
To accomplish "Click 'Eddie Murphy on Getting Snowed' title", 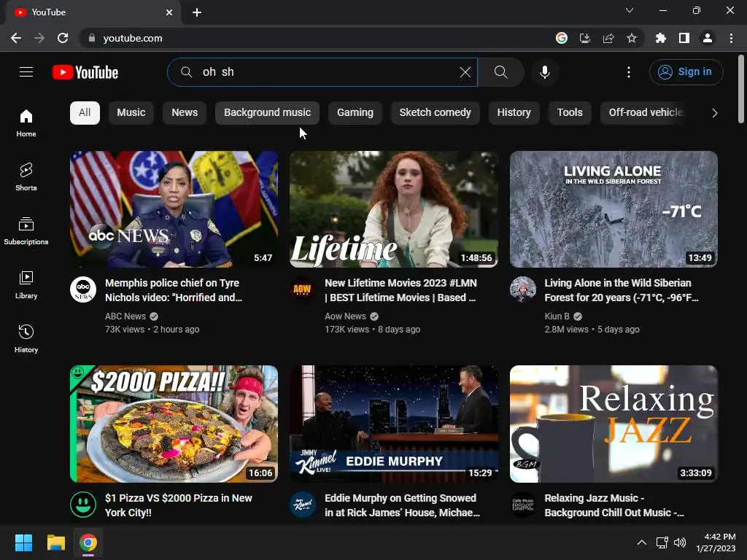I will [x=402, y=505].
